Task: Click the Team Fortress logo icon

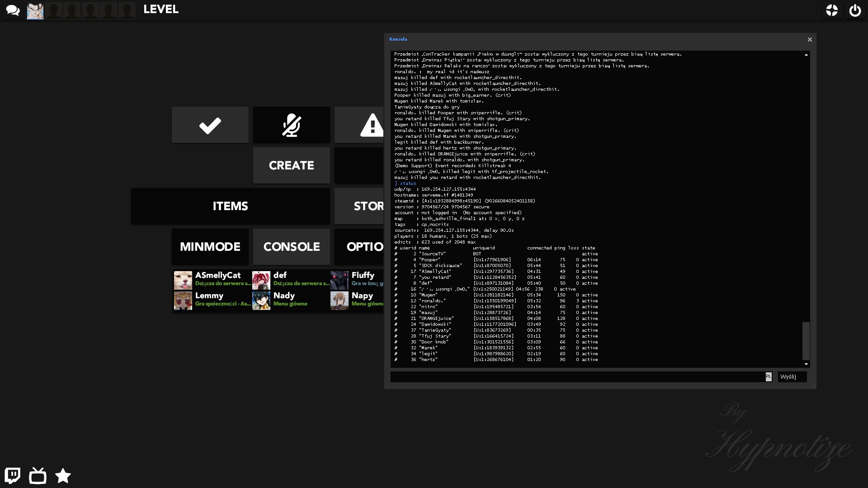Action: pos(832,10)
